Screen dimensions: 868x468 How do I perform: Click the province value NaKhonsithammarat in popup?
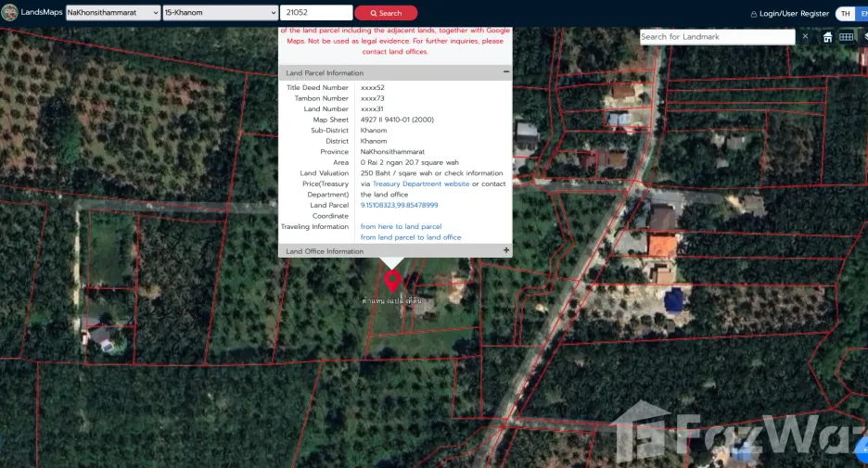[392, 152]
